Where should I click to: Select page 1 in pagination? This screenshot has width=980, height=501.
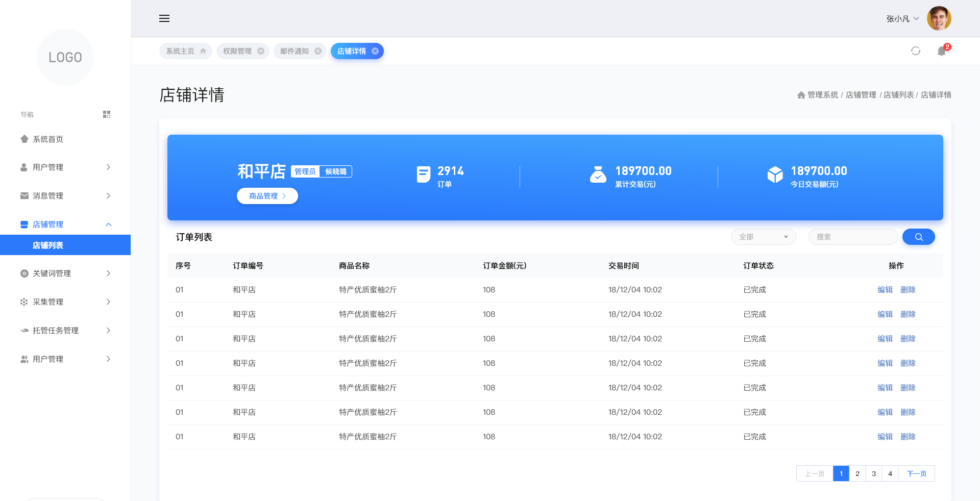pos(841,473)
